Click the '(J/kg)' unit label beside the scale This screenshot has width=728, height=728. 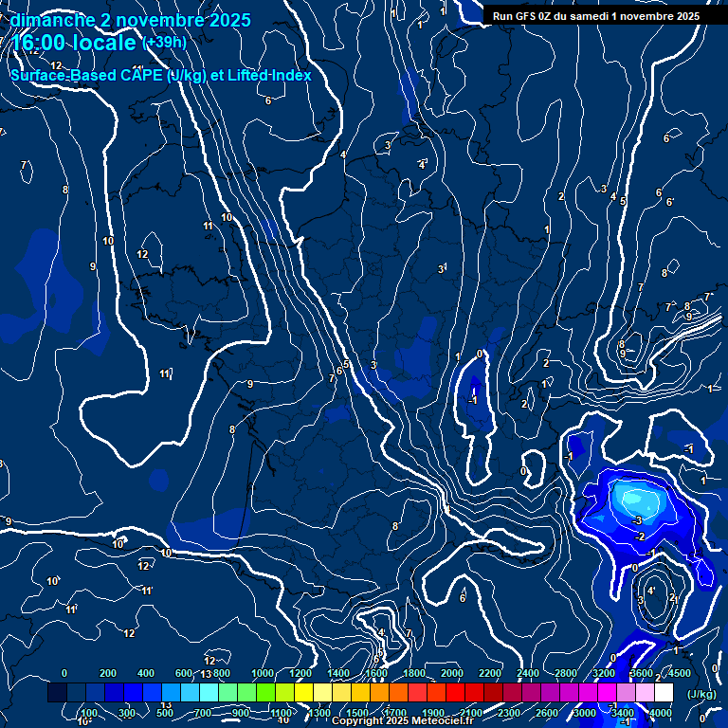(x=701, y=694)
